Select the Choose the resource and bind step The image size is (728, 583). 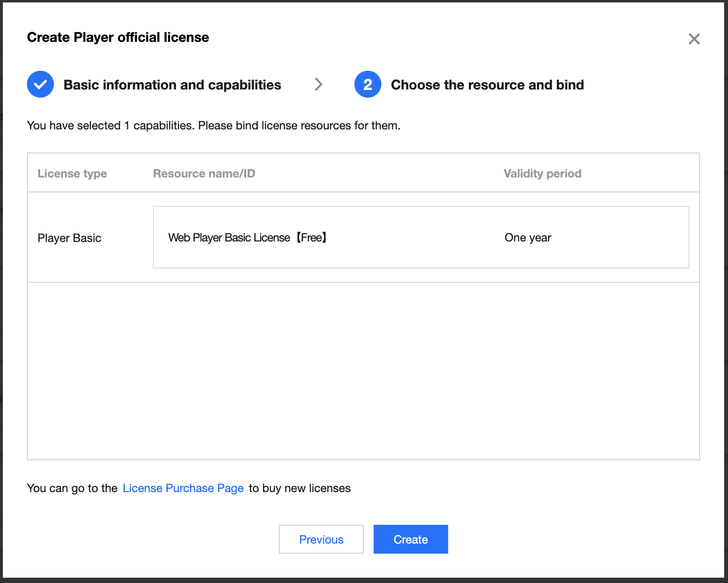point(487,85)
